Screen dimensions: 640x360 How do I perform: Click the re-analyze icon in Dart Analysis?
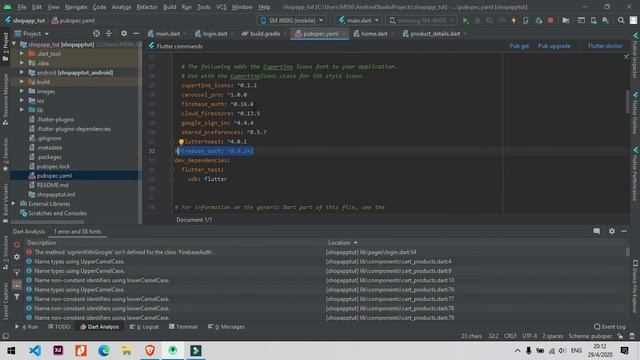tap(17, 244)
